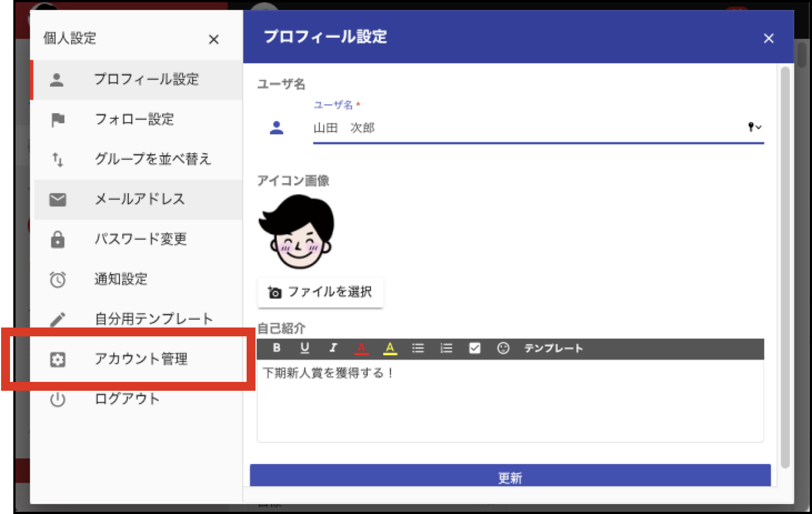
Task: Choose ログアウト from sidebar
Action: pos(138,399)
